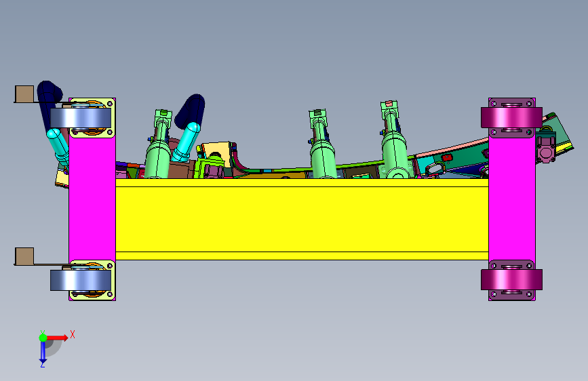Pick the lower-right magenta caster wheel

511,279
